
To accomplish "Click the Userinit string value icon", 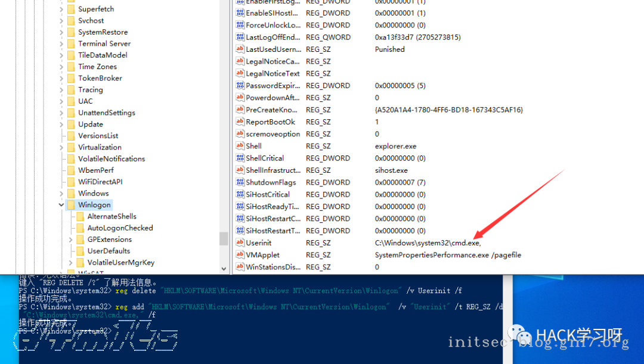I will point(240,243).
